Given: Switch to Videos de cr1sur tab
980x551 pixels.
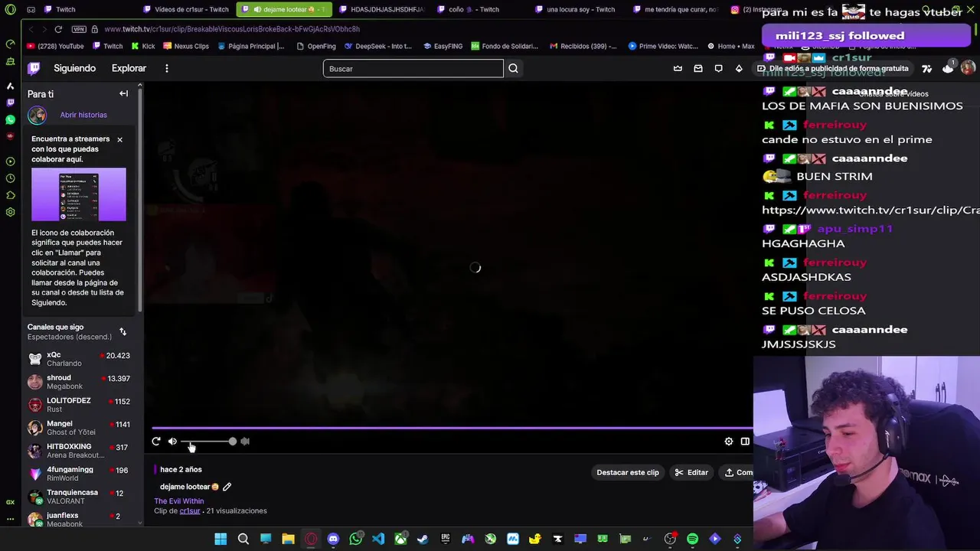Looking at the screenshot, I should [x=185, y=9].
